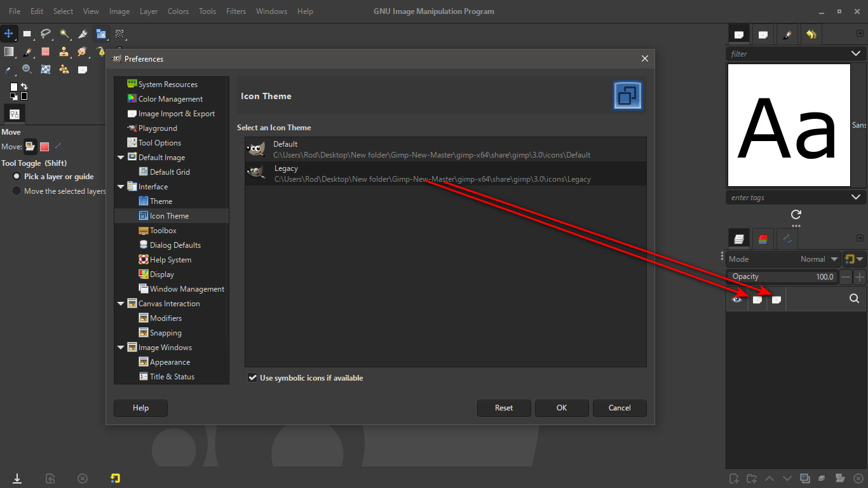This screenshot has height=488, width=868.
Task: Click the layers panel search magnifier
Action: pyautogui.click(x=854, y=299)
